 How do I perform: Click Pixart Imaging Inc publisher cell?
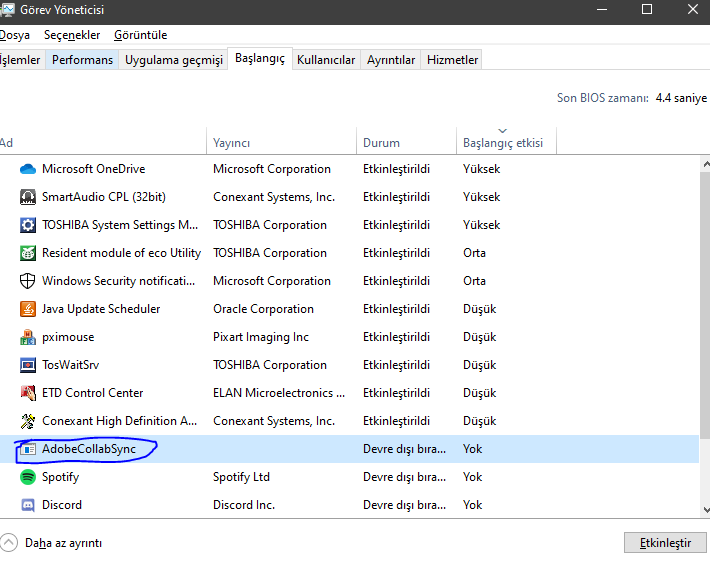tap(261, 337)
